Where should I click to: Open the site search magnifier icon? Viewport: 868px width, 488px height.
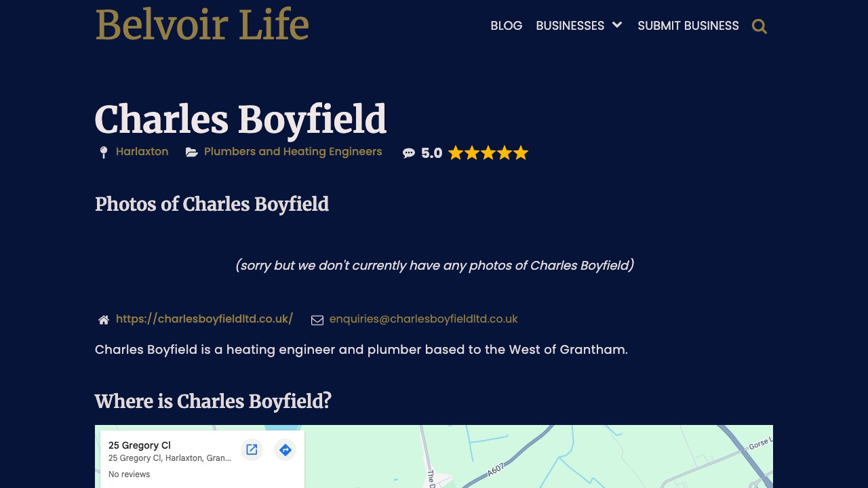pos(759,26)
